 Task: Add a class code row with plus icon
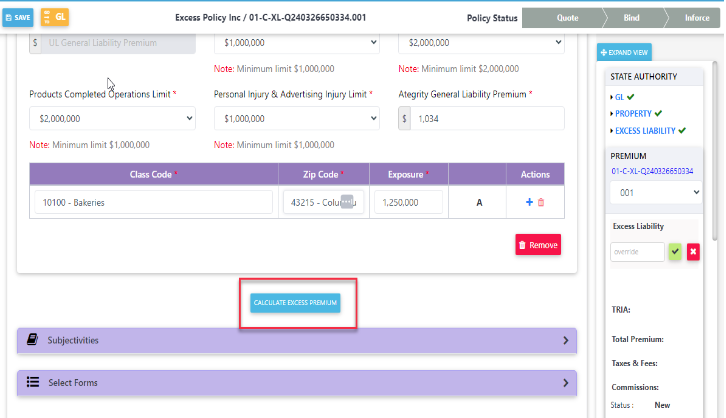point(529,202)
